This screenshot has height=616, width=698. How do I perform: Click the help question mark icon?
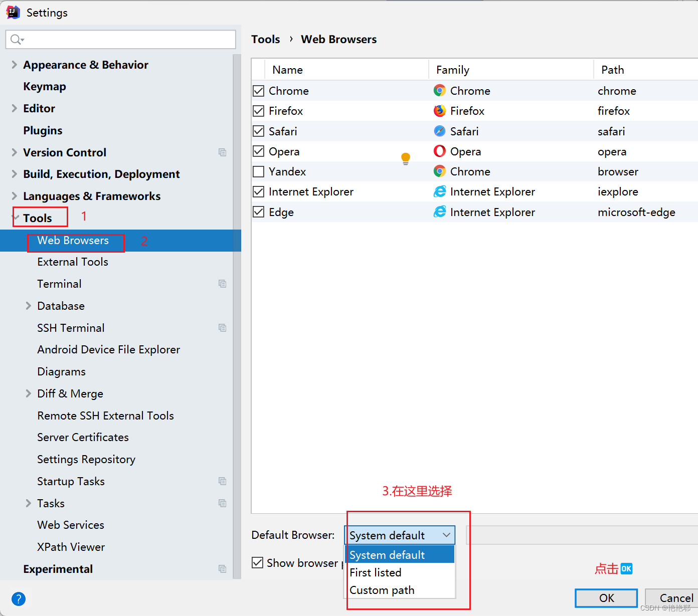19,599
